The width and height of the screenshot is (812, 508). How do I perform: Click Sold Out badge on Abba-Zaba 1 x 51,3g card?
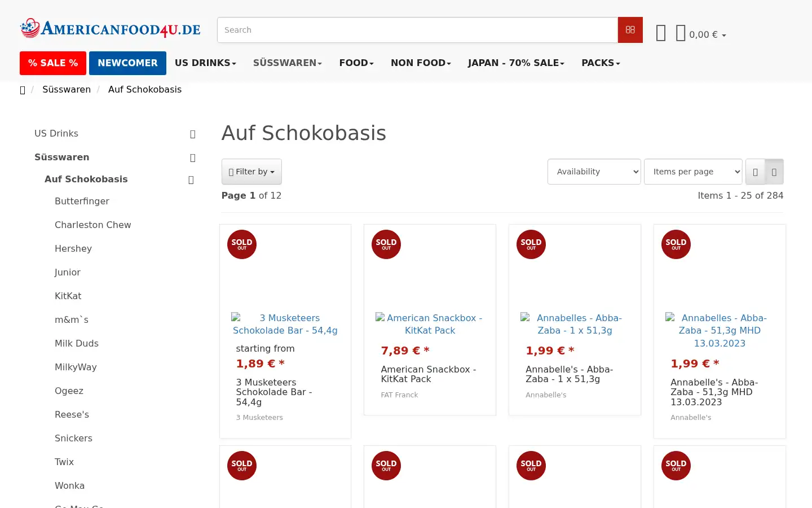tap(531, 244)
